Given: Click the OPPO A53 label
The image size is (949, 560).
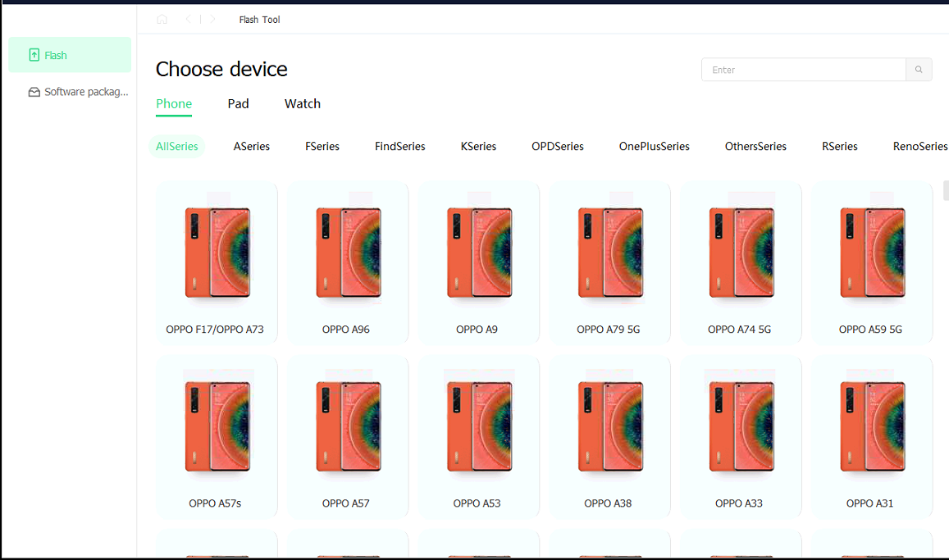Looking at the screenshot, I should coord(477,503).
